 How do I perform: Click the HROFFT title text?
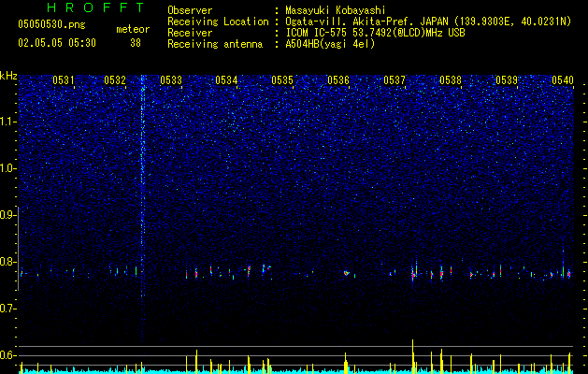pos(95,7)
